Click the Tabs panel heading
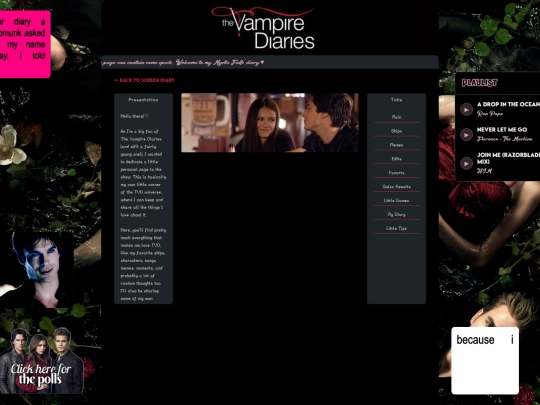 coord(396,100)
